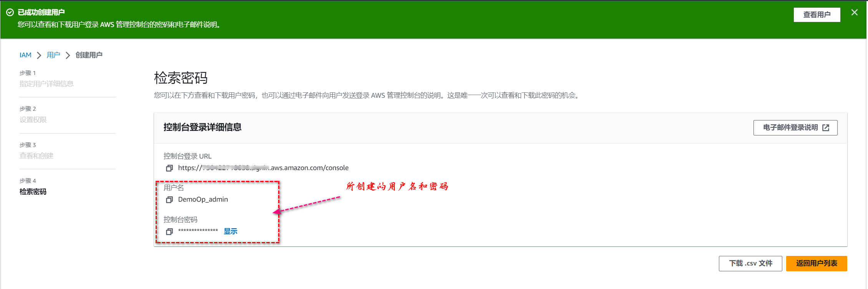Image resolution: width=868 pixels, height=289 pixels.
Task: Click 返回用户列表 button
Action: 817,264
